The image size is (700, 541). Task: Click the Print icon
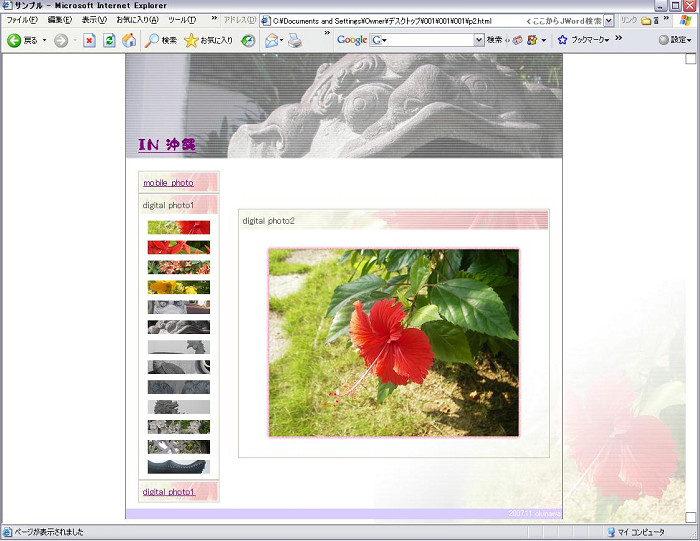coord(295,41)
